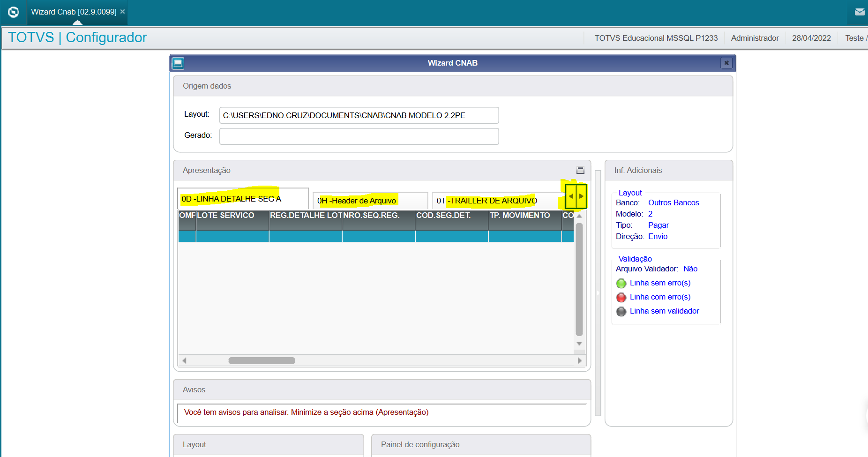Image resolution: width=868 pixels, height=457 pixels.
Task: Click the grid's vertical scrollbar down arrow
Action: [579, 344]
